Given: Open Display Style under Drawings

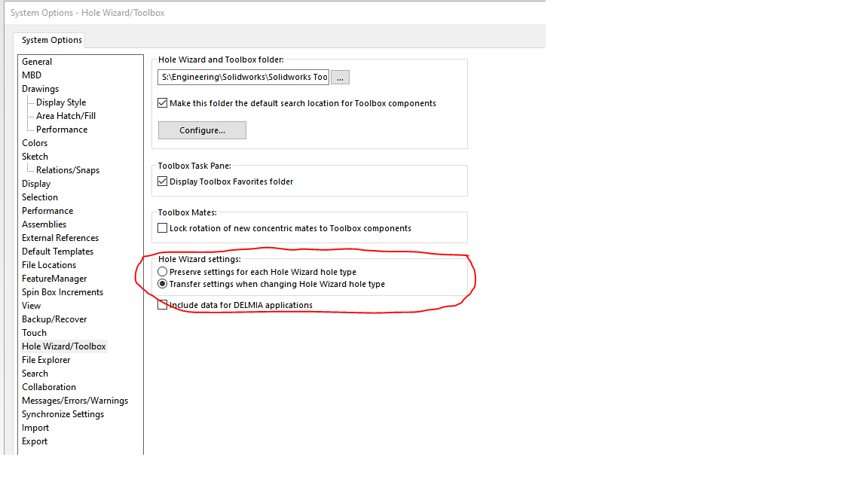Looking at the screenshot, I should pos(61,102).
